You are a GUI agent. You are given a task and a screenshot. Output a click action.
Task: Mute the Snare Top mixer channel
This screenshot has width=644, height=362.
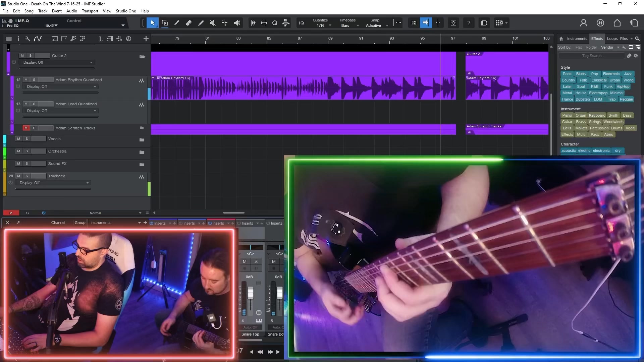pos(245,262)
